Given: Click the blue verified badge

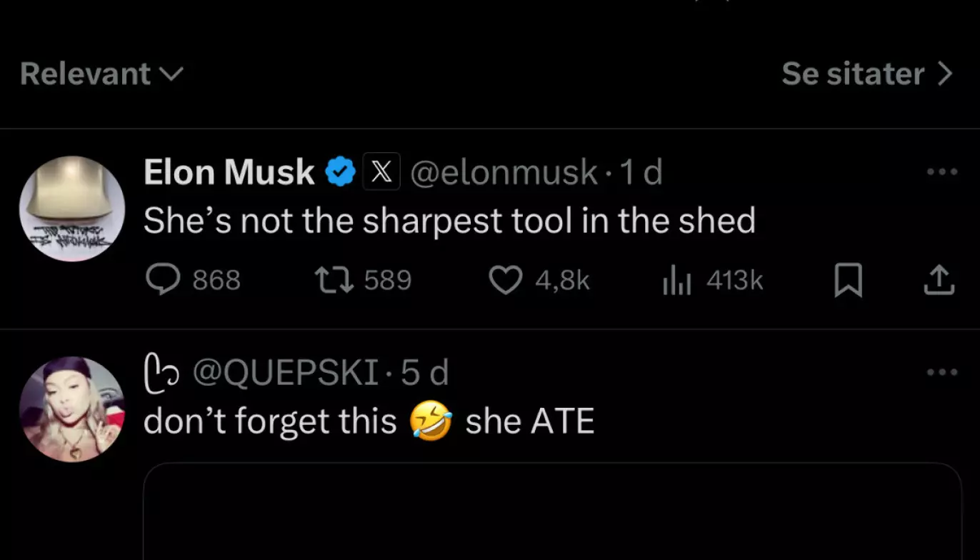Looking at the screenshot, I should pos(341,172).
